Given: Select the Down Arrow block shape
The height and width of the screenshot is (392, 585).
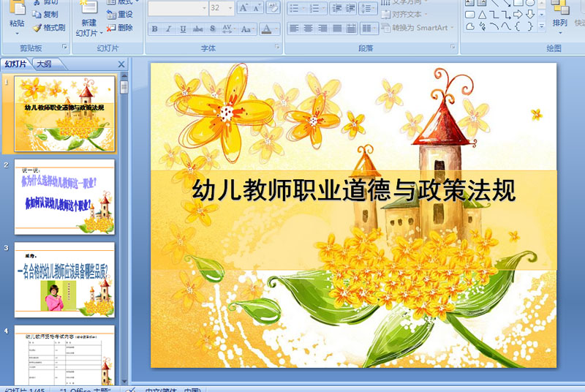Looking at the screenshot, I should point(529,15).
